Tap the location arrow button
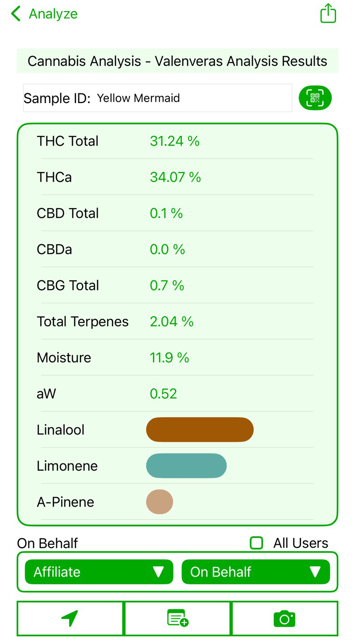This screenshot has width=355, height=644. [70, 618]
